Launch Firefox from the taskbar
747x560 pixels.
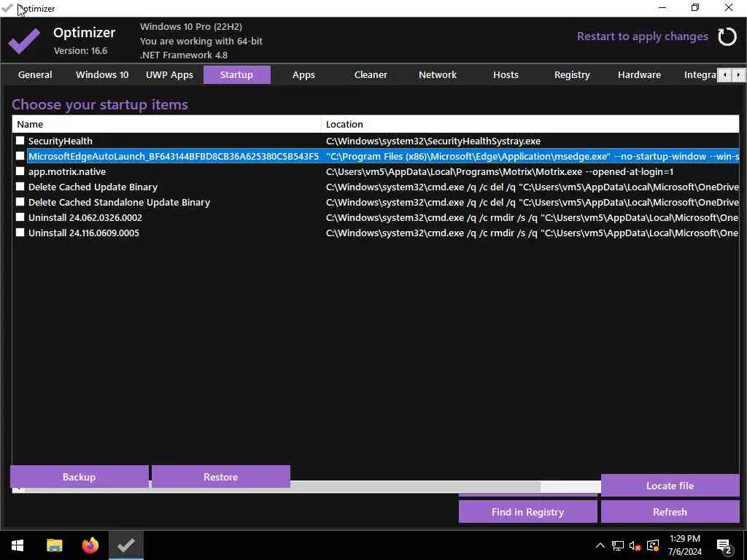coord(90,545)
